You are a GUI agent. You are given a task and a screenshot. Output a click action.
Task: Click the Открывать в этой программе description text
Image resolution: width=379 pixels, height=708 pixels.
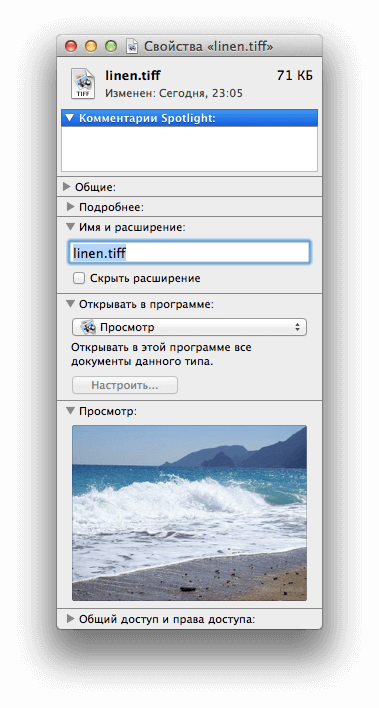[x=161, y=354]
